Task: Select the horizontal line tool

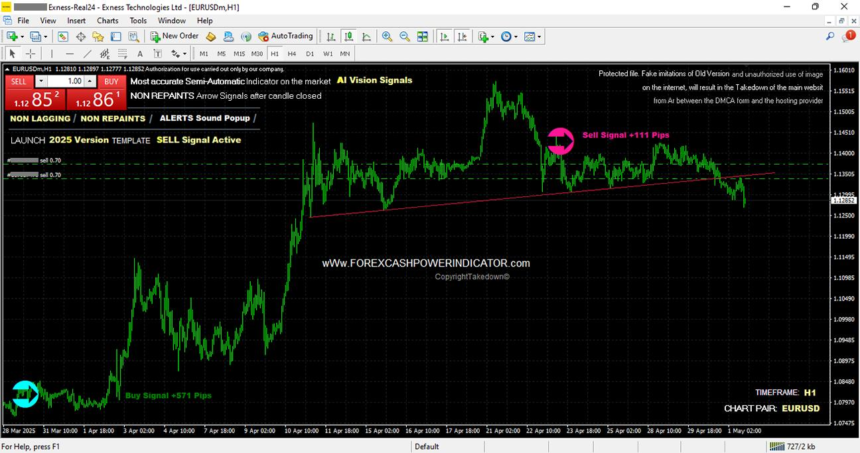Action: click(70, 54)
